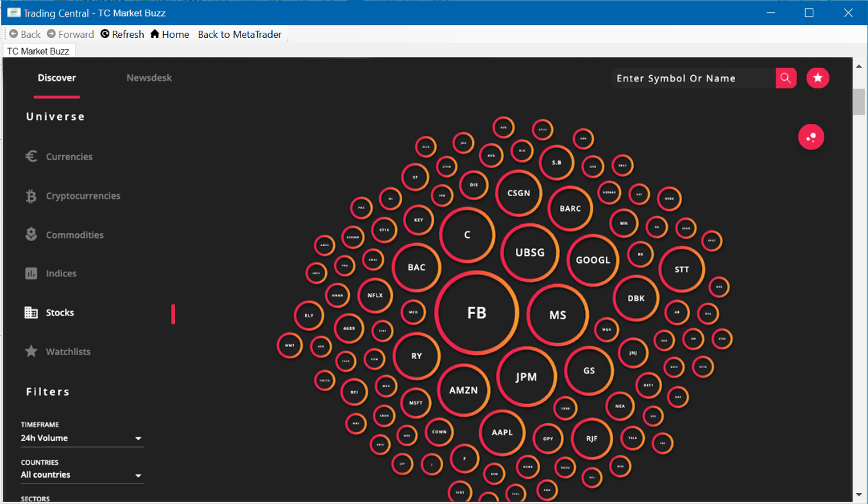Viewport: 868px width, 504px height.
Task: Select the MS stock bubble
Action: [557, 315]
